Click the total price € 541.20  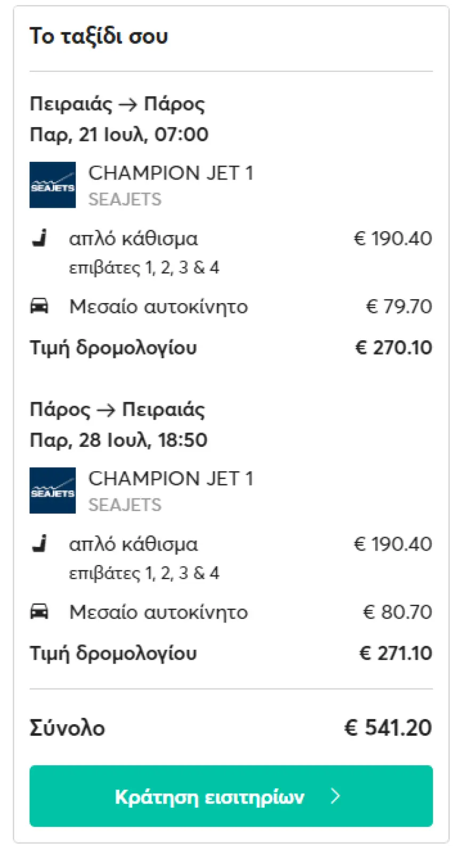click(x=388, y=728)
